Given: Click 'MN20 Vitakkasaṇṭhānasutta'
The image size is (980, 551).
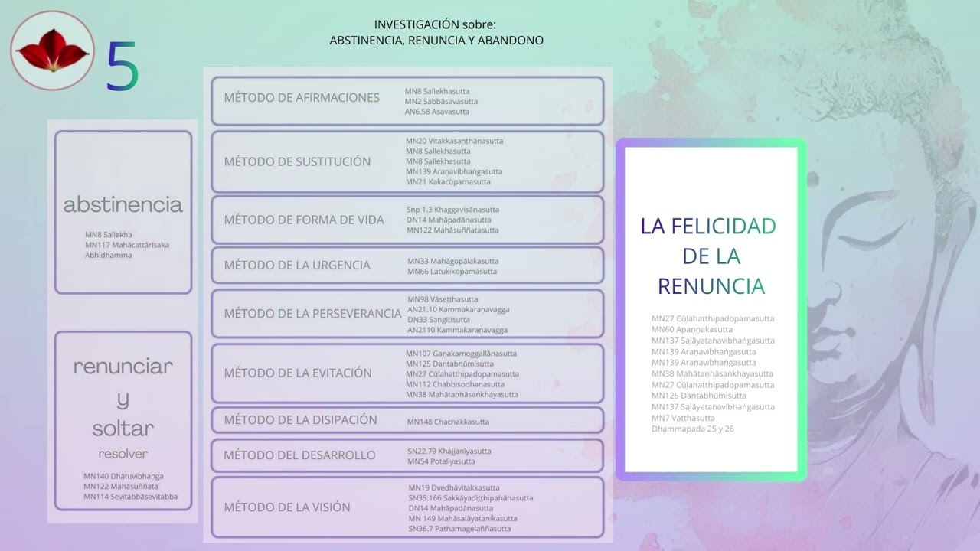Looking at the screenshot, I should point(455,141).
